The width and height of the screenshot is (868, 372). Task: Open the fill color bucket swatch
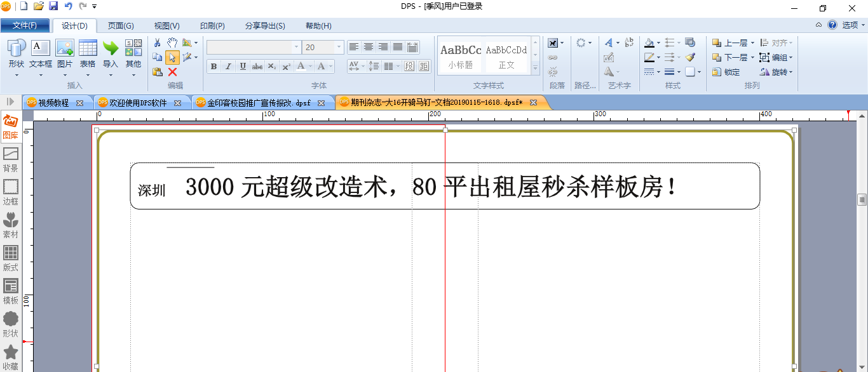pos(649,43)
